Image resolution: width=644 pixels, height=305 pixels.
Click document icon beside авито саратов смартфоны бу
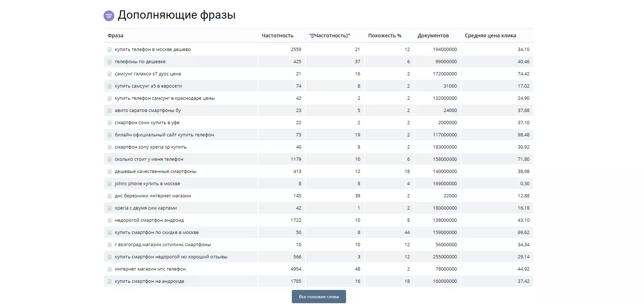click(110, 111)
